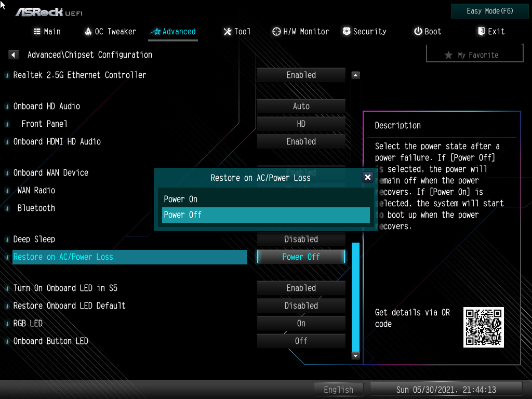Open Onboard HDMI HD Audio Enabled dropdown
The height and width of the screenshot is (399, 532).
point(301,141)
